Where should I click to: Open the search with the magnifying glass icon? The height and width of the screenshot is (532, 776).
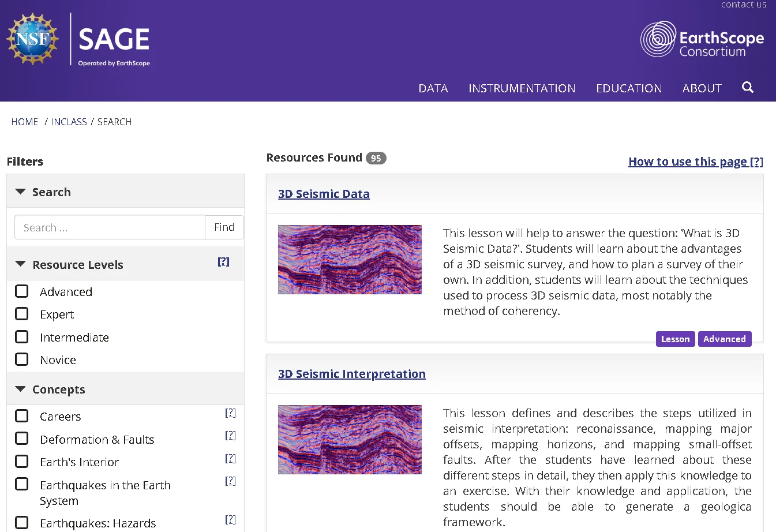pyautogui.click(x=748, y=87)
